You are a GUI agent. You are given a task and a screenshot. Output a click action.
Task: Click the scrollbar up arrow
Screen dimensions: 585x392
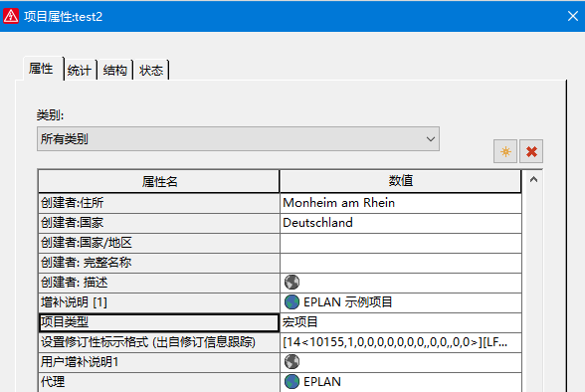click(x=533, y=179)
